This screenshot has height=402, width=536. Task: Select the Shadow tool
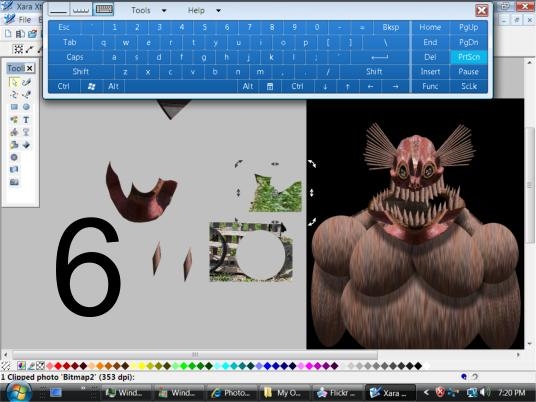coord(14,145)
